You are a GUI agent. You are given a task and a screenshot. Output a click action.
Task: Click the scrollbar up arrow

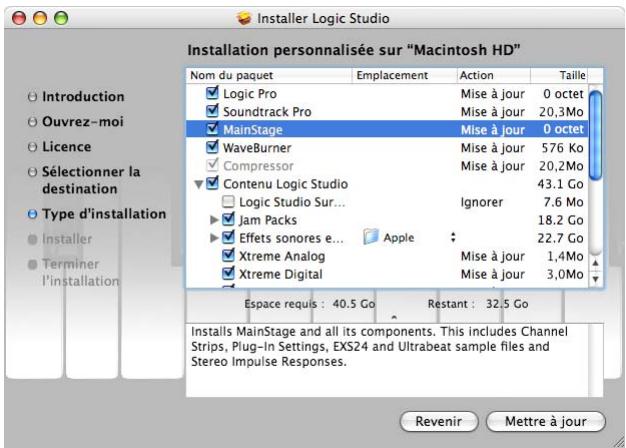point(595,263)
